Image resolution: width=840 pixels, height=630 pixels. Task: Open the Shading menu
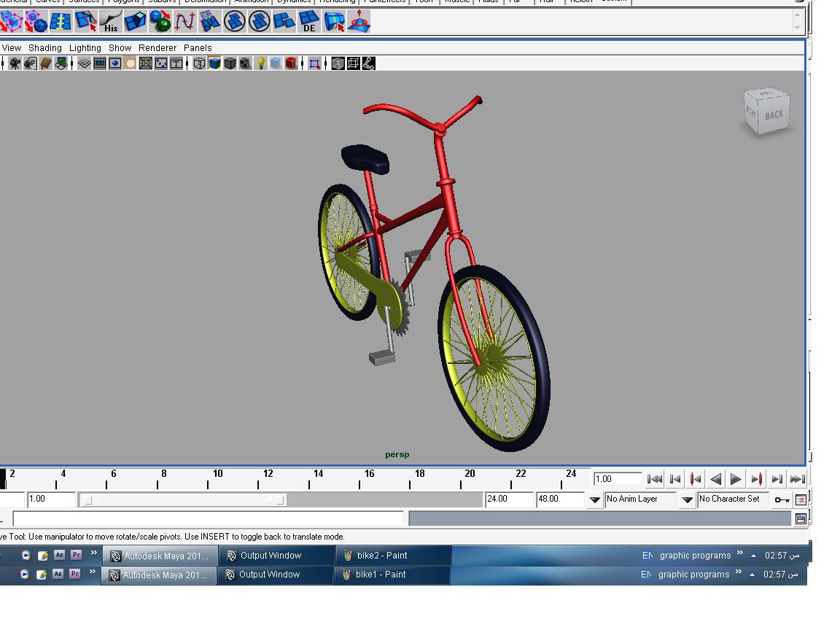coord(45,47)
